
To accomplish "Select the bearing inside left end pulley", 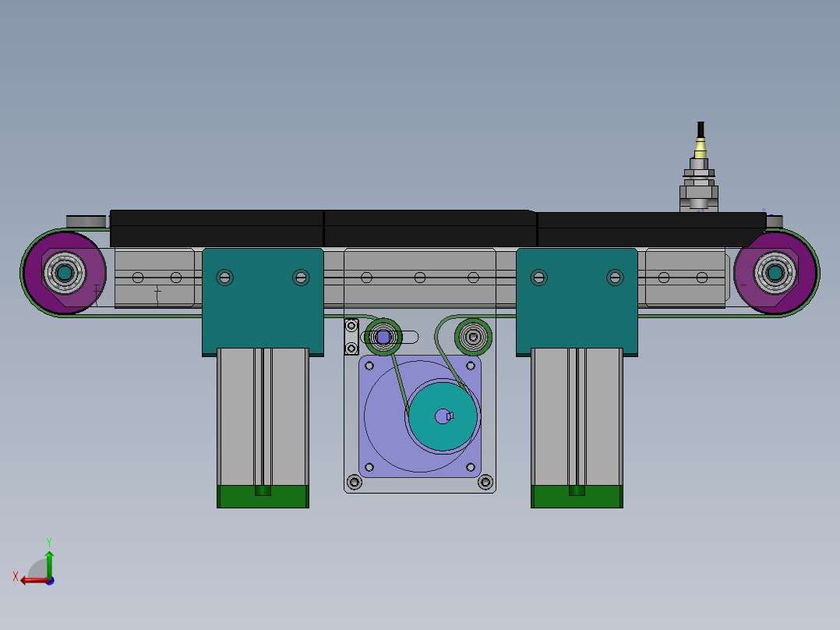I will click(x=65, y=273).
